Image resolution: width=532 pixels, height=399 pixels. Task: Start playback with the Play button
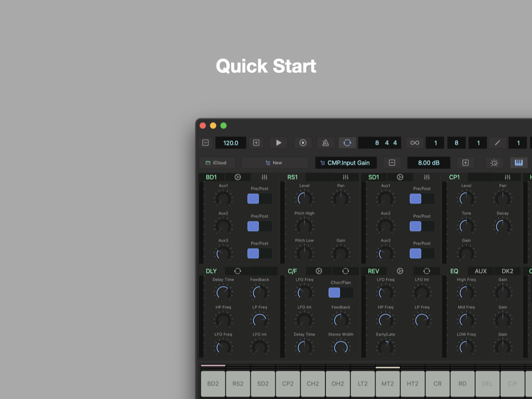[278, 143]
